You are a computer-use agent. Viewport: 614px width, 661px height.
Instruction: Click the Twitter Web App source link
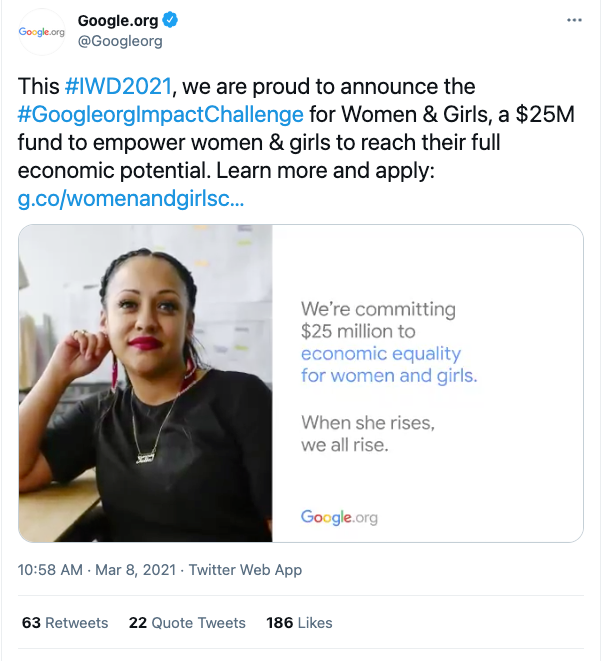pyautogui.click(x=245, y=570)
